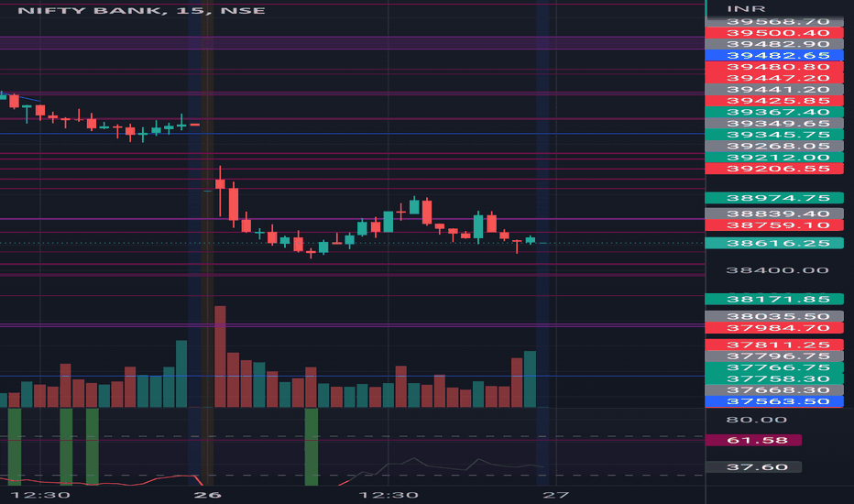Click the date label 27 on time axis

(x=555, y=495)
